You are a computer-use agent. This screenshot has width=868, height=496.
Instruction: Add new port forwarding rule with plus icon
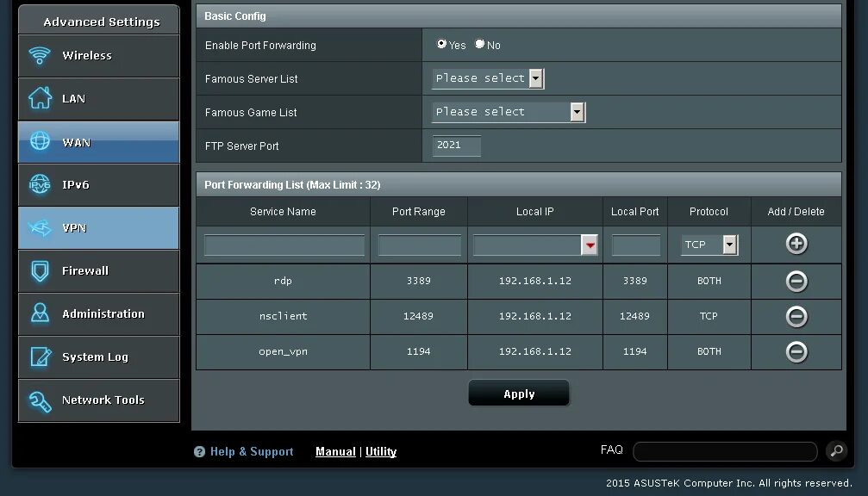(x=796, y=244)
